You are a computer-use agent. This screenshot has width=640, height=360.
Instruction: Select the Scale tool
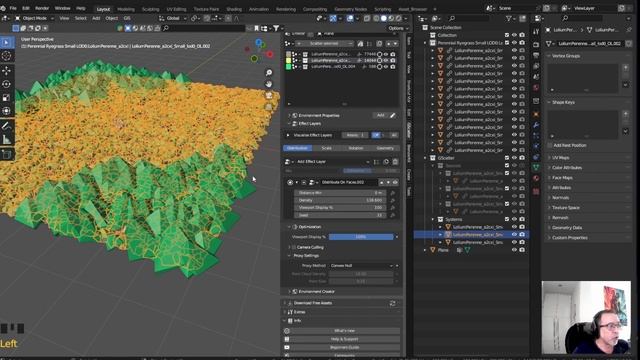(x=7, y=98)
